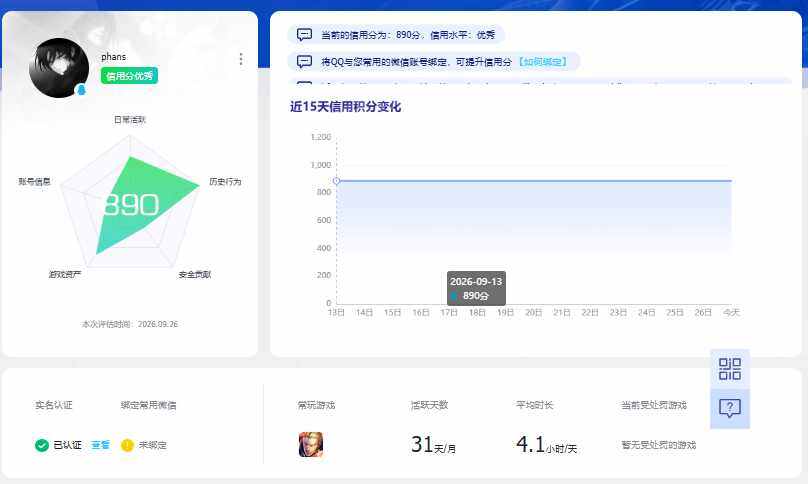The image size is (808, 484).
Task: Click the 今天 x-axis label
Action: [x=731, y=312]
